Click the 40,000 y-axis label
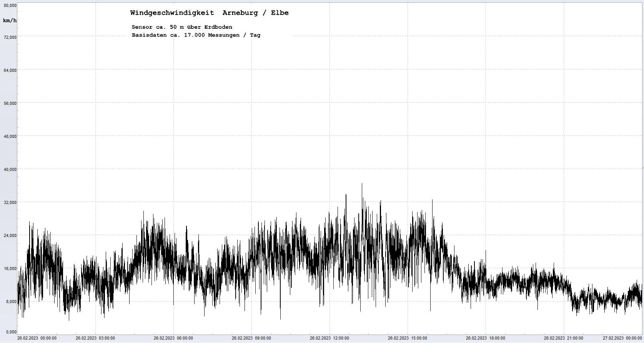The width and height of the screenshot is (644, 343). (10, 169)
